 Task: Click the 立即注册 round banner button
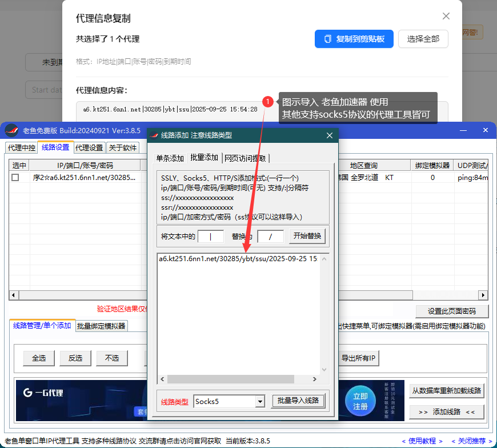(360, 401)
